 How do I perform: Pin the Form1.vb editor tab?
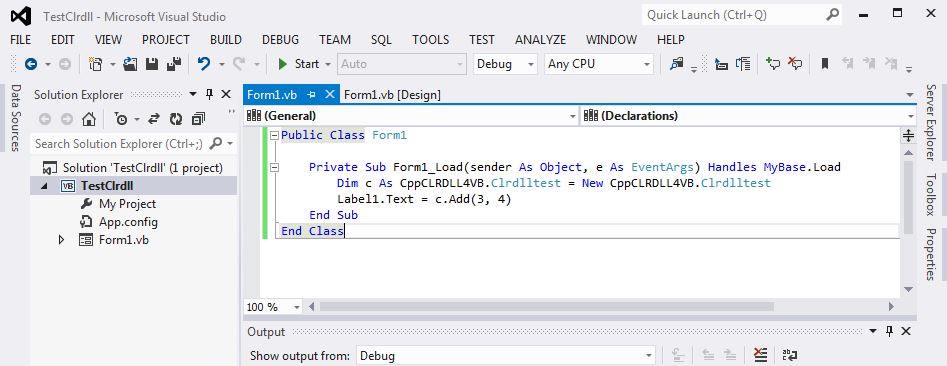click(x=312, y=94)
